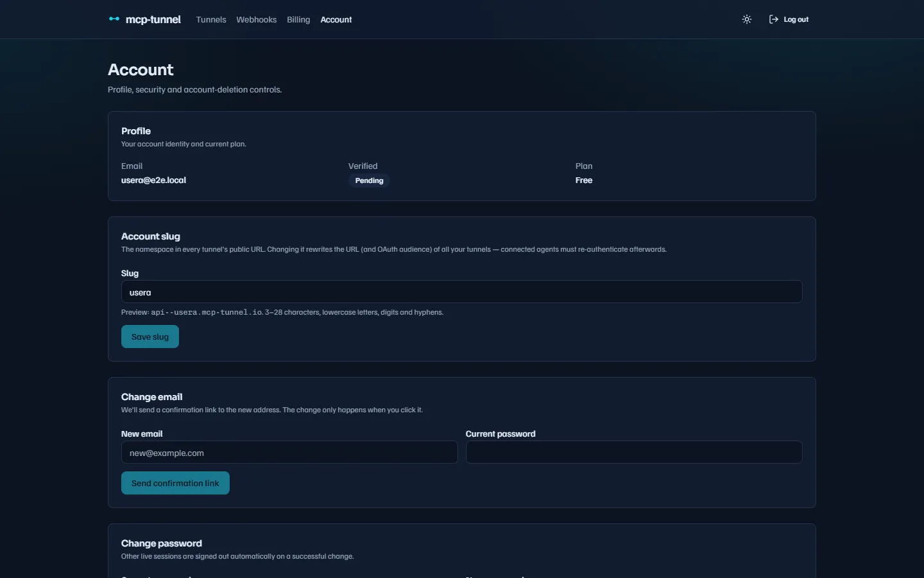924x578 pixels.
Task: Click the Free plan value
Action: tap(584, 180)
